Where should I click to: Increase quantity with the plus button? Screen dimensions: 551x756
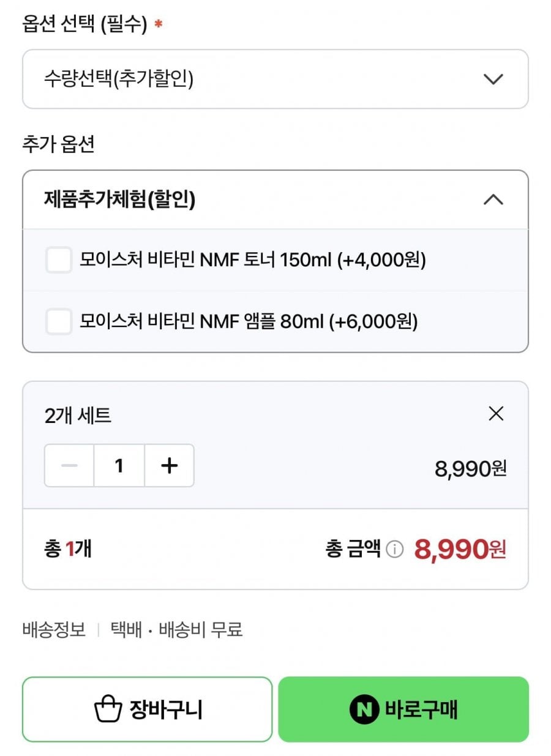[169, 466]
